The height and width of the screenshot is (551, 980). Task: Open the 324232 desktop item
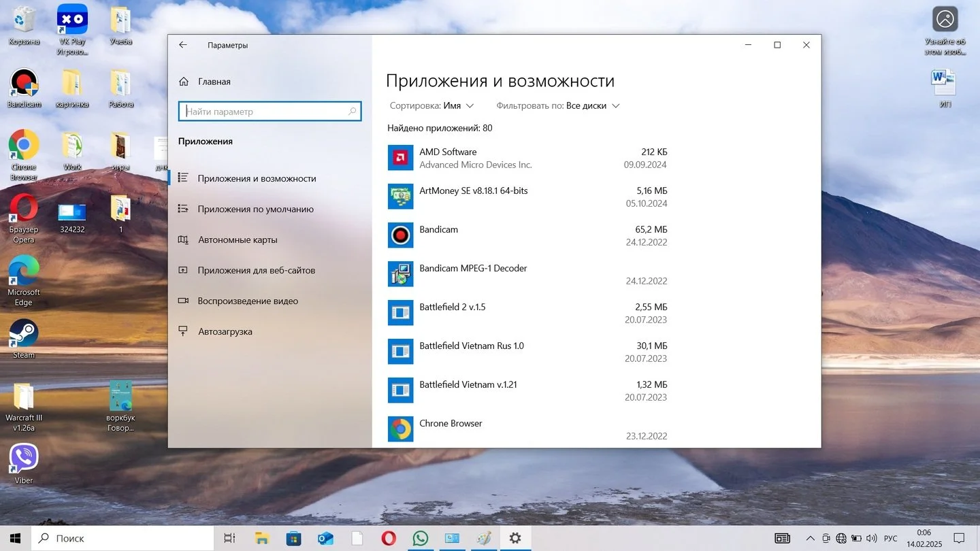pyautogui.click(x=72, y=218)
